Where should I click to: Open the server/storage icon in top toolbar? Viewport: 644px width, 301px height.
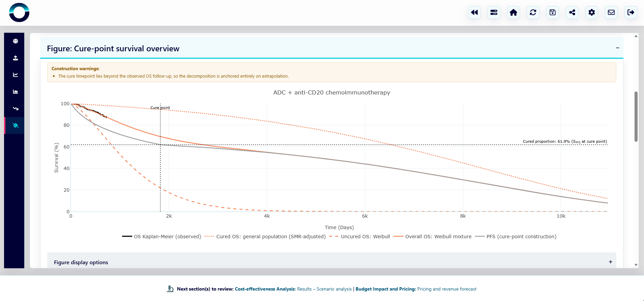pos(494,12)
